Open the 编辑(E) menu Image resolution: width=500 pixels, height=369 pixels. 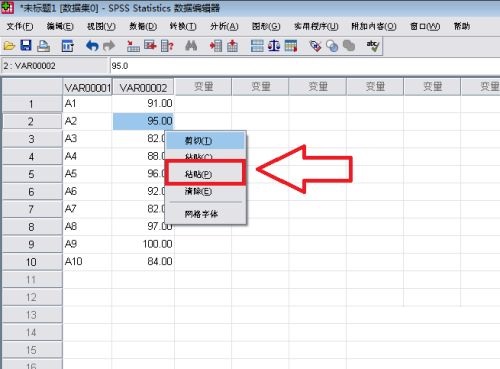[x=60, y=26]
